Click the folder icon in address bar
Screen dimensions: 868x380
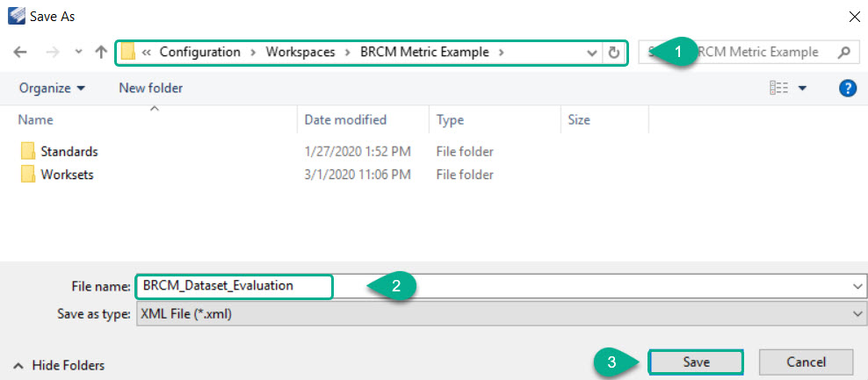128,53
